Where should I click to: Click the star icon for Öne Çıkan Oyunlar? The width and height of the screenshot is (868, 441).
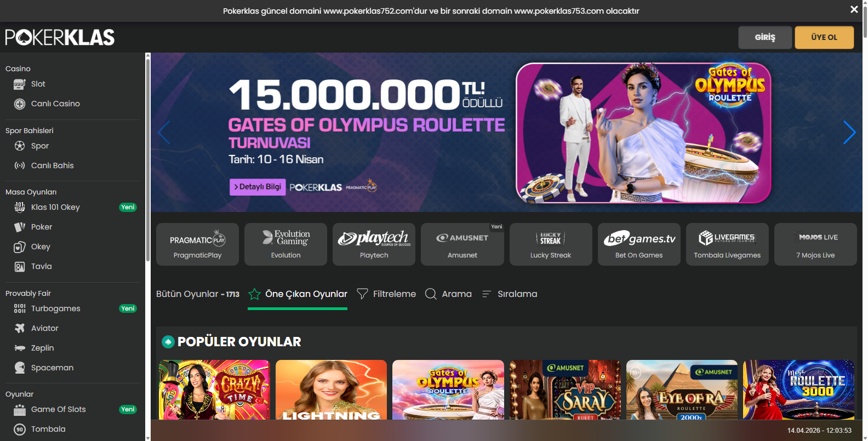(254, 294)
